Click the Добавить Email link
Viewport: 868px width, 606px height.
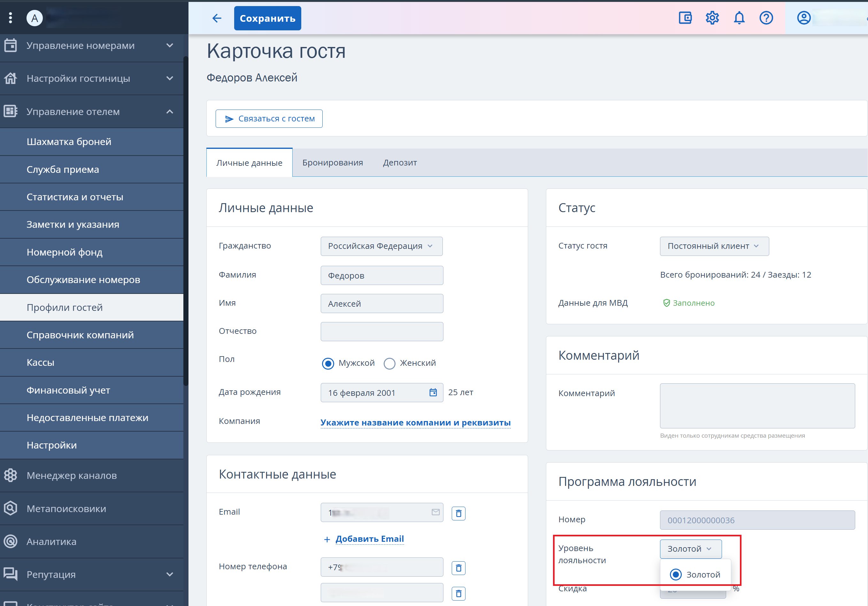[x=369, y=539]
